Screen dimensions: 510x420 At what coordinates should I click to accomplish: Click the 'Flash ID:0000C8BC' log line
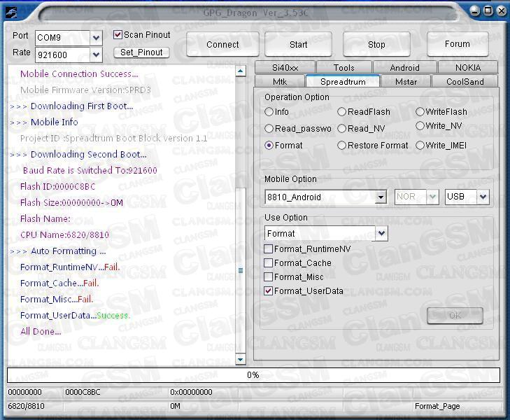click(58, 186)
